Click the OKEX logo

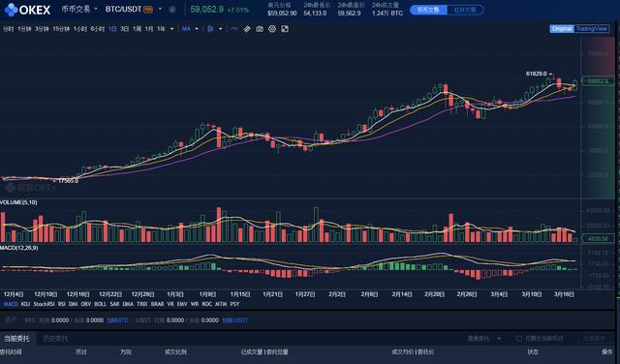point(27,10)
